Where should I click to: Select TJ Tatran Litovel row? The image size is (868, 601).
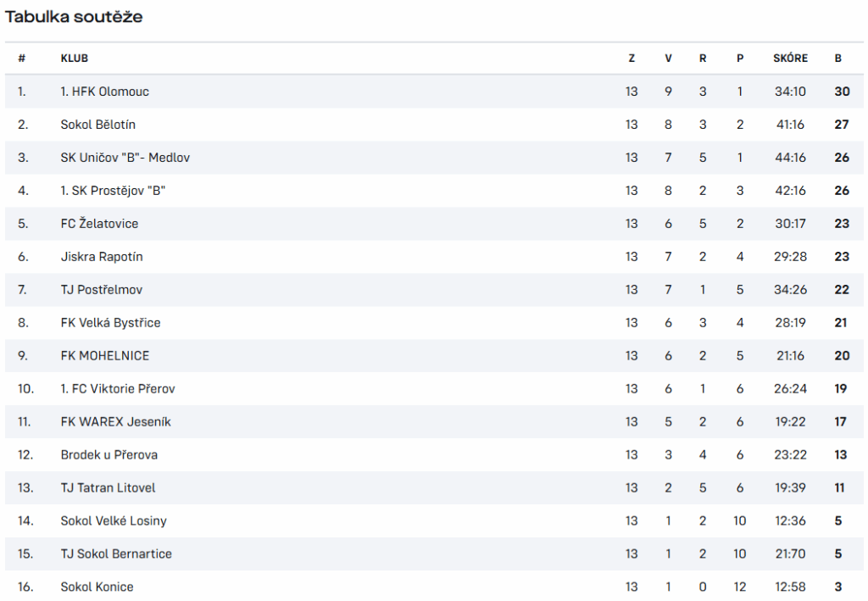[x=434, y=487]
